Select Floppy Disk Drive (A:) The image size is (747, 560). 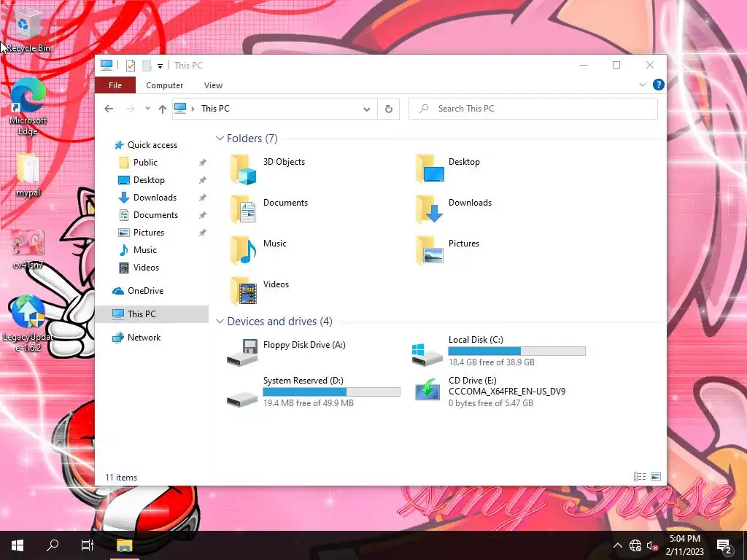(286, 352)
